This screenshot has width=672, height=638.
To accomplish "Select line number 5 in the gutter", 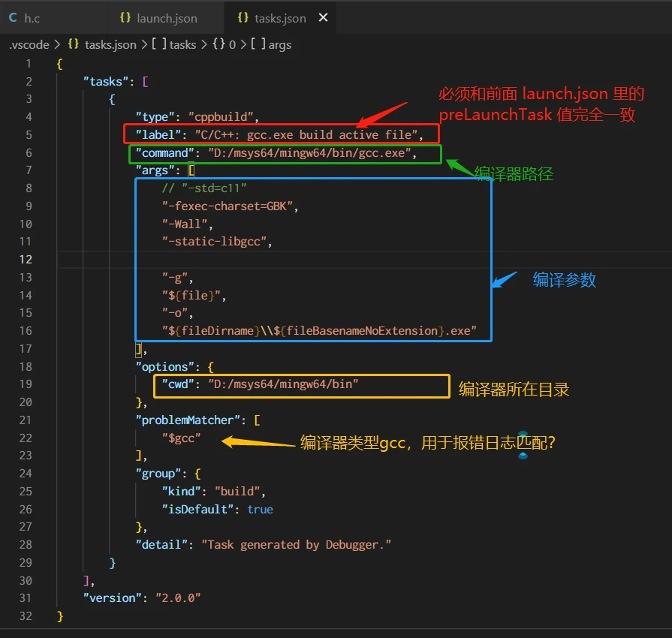I will click(x=29, y=135).
